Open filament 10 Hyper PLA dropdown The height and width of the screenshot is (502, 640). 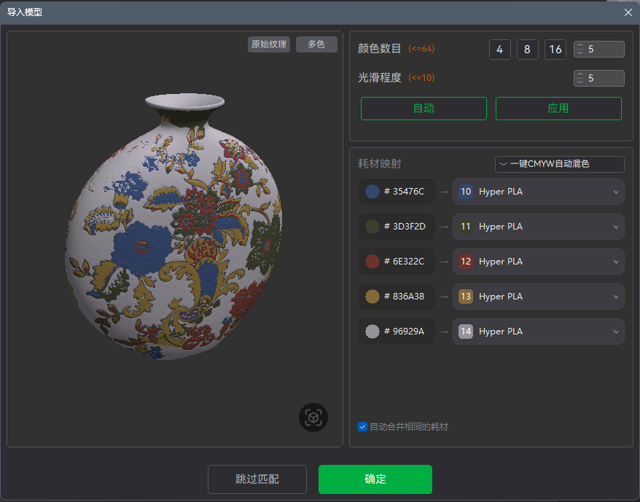click(538, 191)
